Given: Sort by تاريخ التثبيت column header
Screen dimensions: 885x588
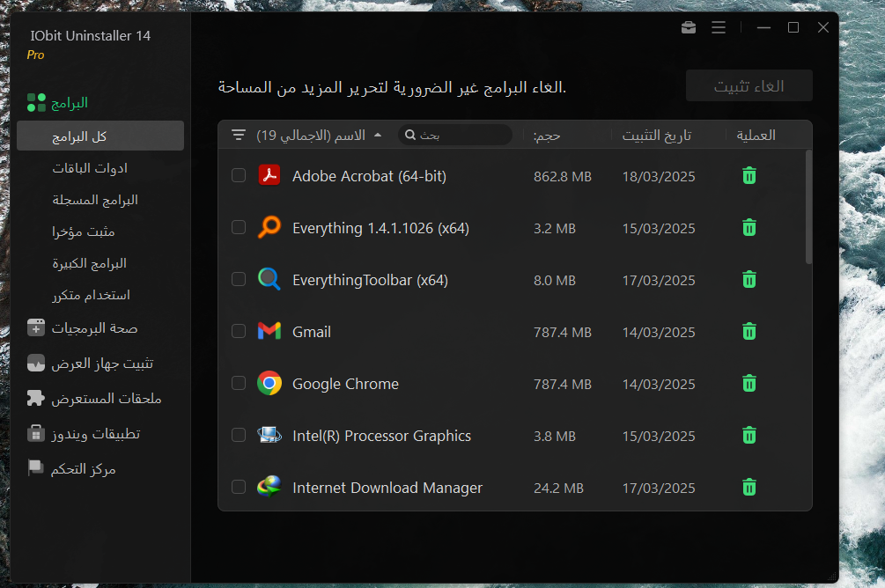Looking at the screenshot, I should (656, 136).
